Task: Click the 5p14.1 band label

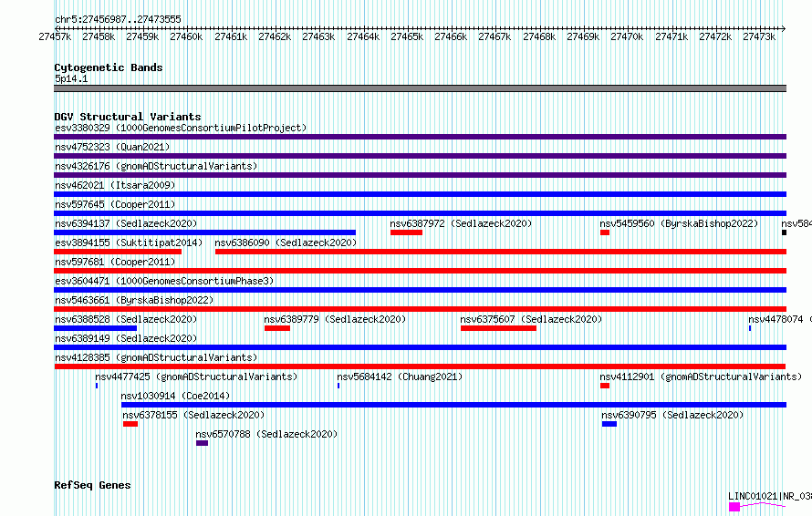Action: click(x=71, y=78)
